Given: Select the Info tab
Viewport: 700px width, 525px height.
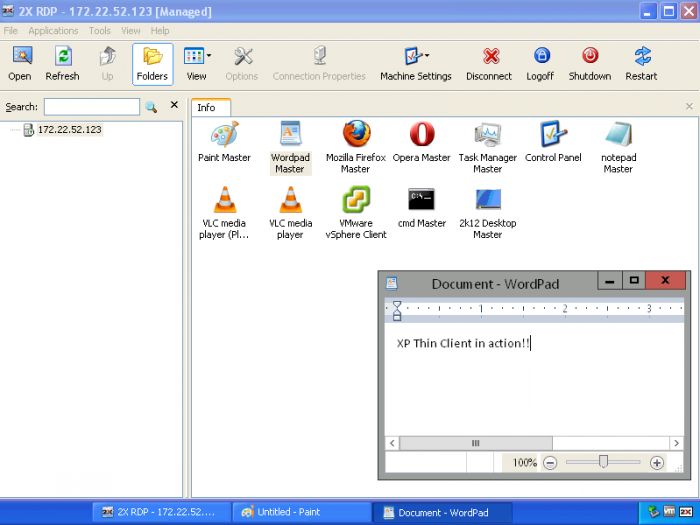Looking at the screenshot, I should 211,108.
